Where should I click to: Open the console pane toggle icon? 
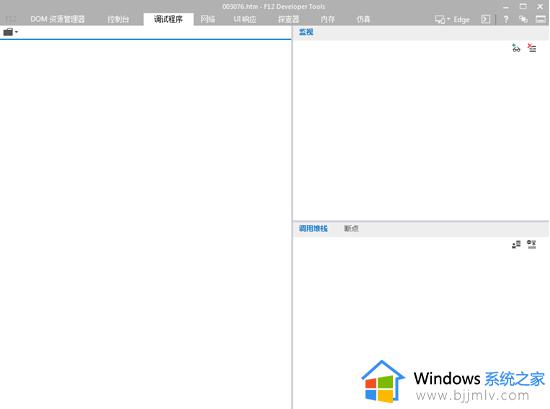[485, 20]
